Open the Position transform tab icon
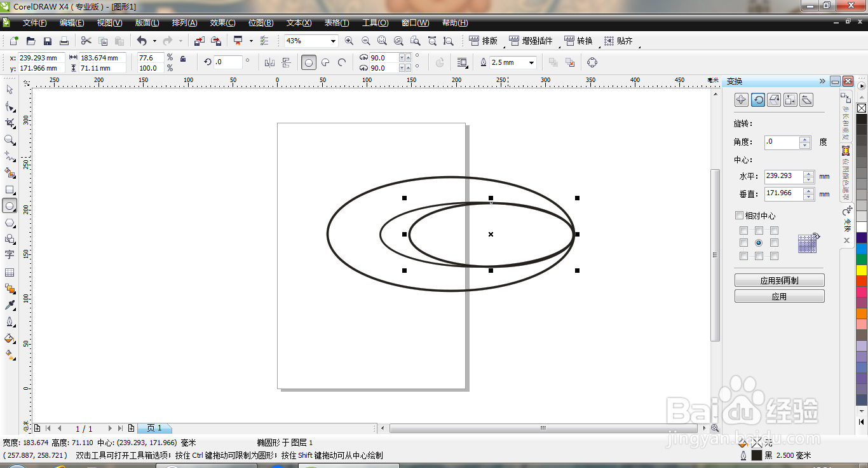This screenshot has width=868, height=468. coord(741,100)
